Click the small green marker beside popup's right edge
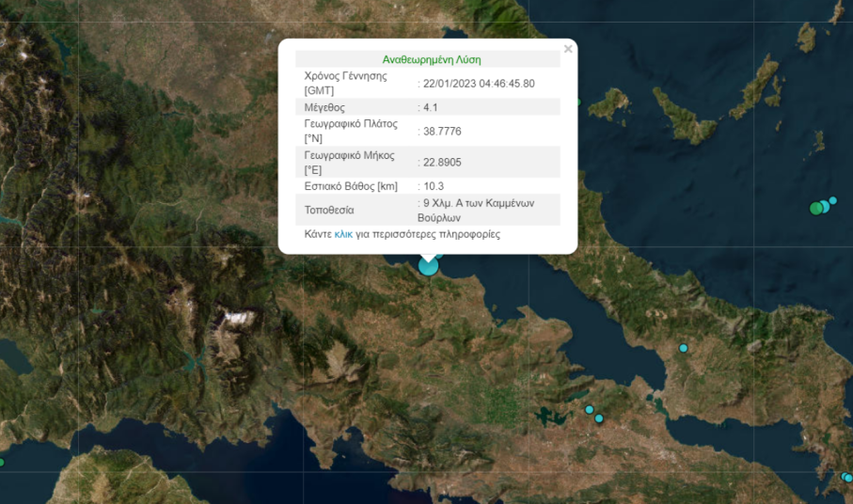 pos(577,102)
